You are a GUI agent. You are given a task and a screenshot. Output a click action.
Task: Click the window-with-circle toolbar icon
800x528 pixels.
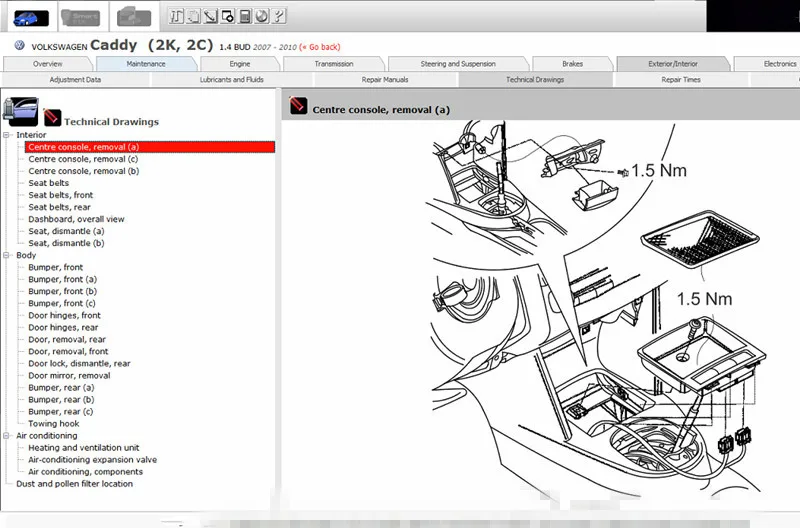228,16
